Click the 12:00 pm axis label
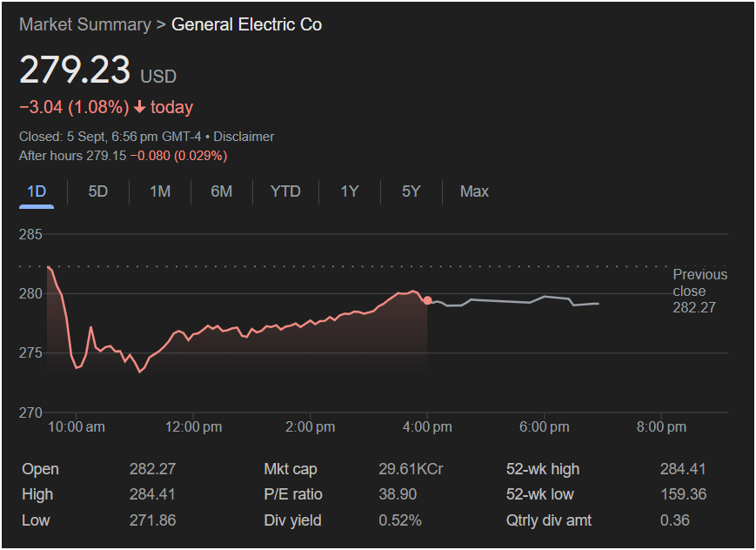The width and height of the screenshot is (756, 550). pyautogui.click(x=193, y=427)
